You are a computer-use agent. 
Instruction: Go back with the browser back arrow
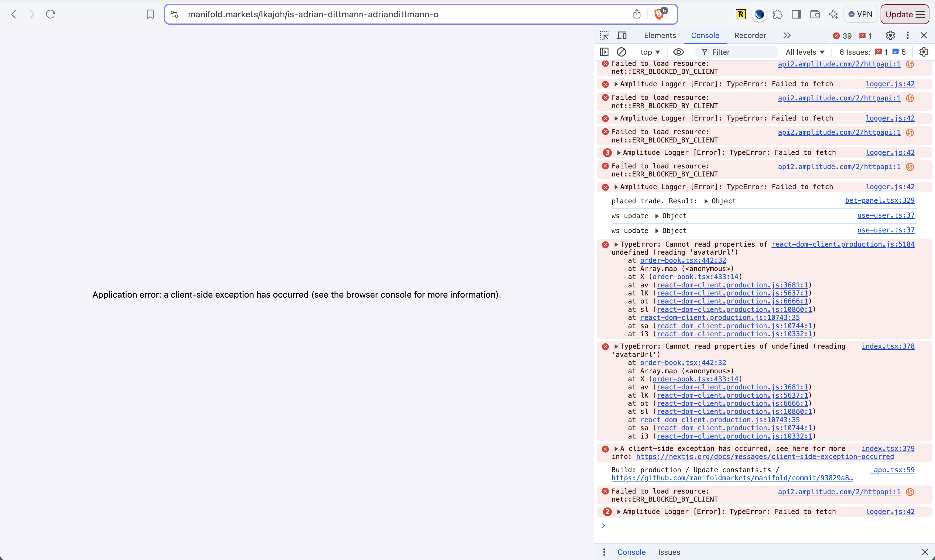14,14
